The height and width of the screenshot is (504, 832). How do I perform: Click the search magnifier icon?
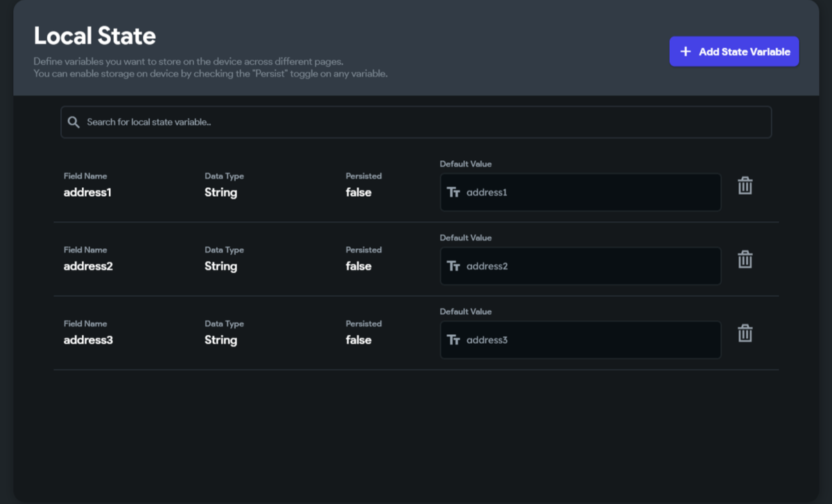73,122
